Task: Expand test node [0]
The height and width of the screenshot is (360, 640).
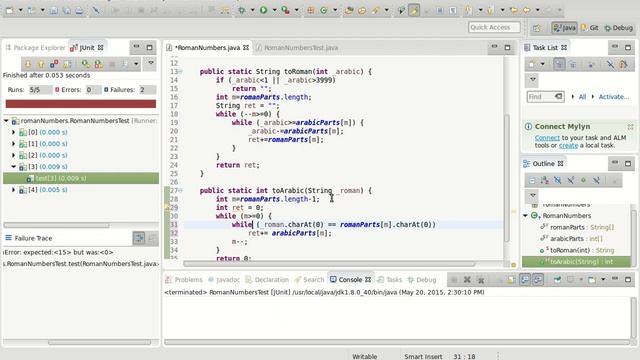Action: 13,132
